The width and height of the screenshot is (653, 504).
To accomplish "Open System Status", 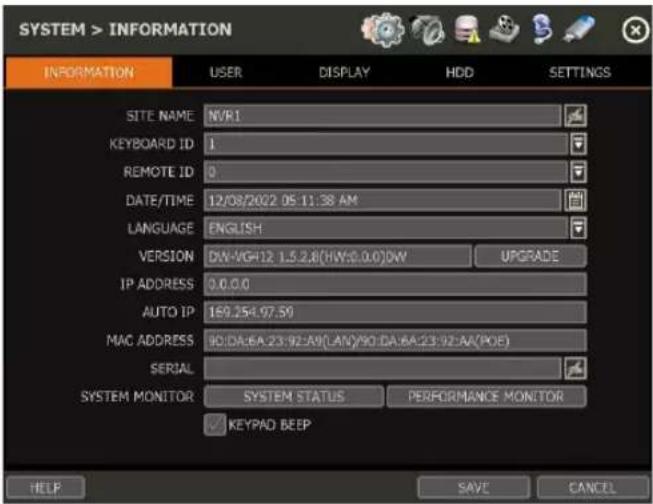I will [294, 397].
